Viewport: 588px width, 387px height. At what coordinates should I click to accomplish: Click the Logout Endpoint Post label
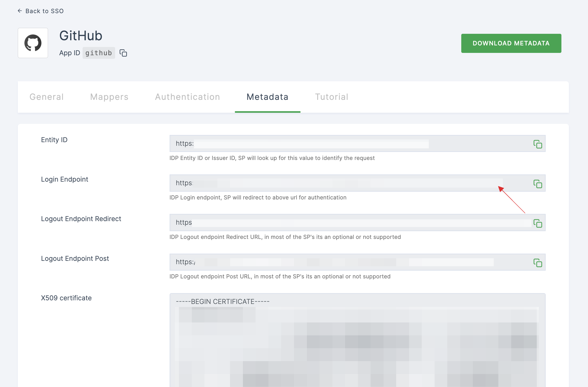pyautogui.click(x=75, y=259)
